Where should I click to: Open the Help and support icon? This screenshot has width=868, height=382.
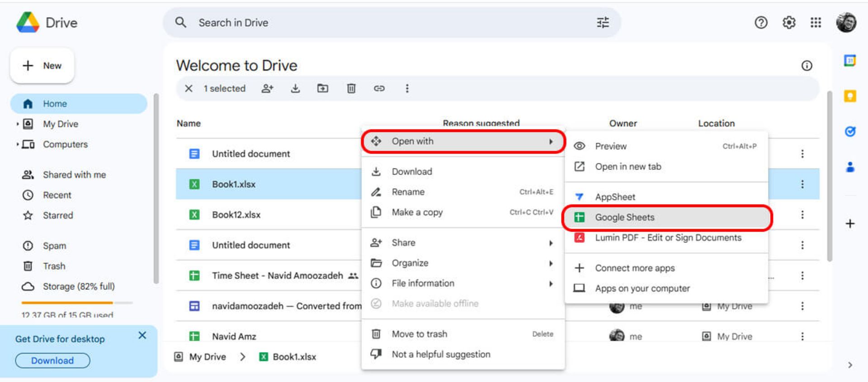[761, 23]
